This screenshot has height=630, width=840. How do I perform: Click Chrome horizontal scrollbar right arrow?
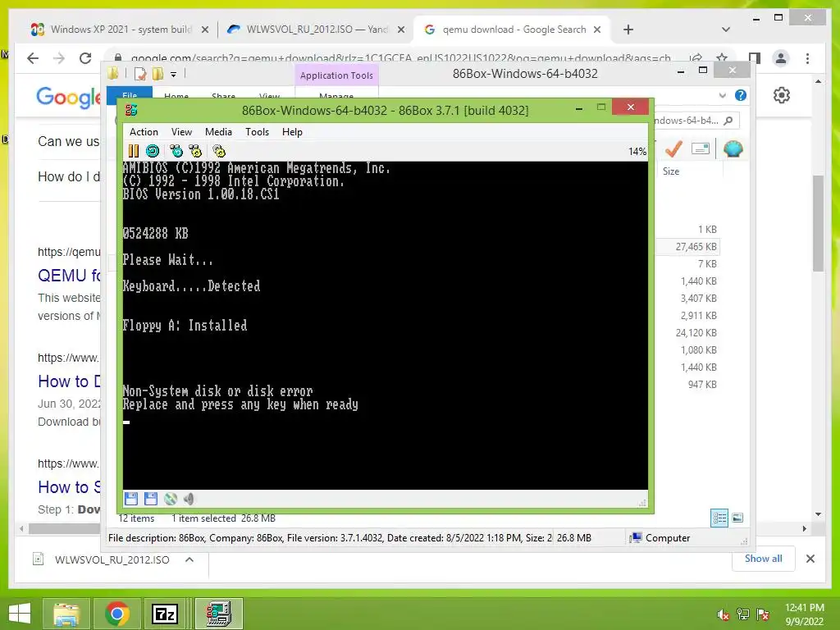coord(804,529)
